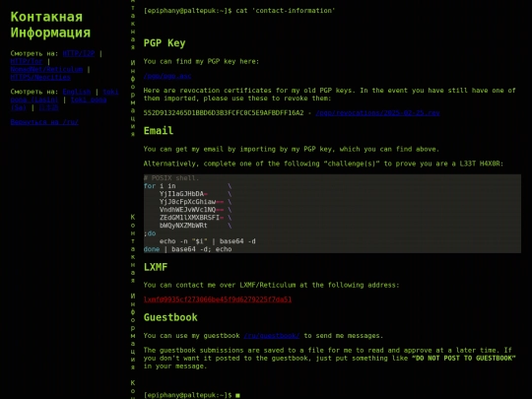Click the Email heading
532x399 pixels.
point(159,131)
